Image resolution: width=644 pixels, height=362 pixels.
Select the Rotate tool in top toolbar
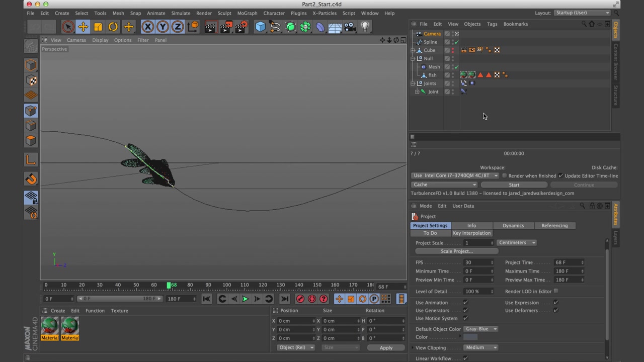(113, 27)
